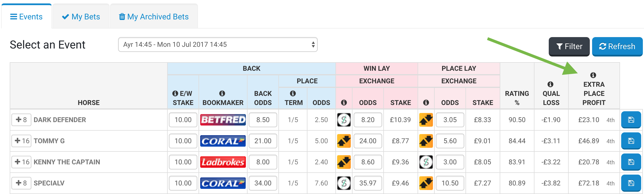Image resolution: width=644 pixels, height=194 pixels.
Task: Open the Select an Event dropdown
Action: (x=218, y=45)
